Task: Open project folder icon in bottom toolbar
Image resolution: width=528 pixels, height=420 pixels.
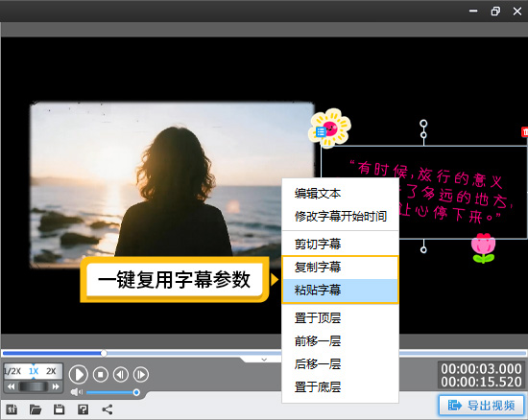Action: click(x=36, y=409)
